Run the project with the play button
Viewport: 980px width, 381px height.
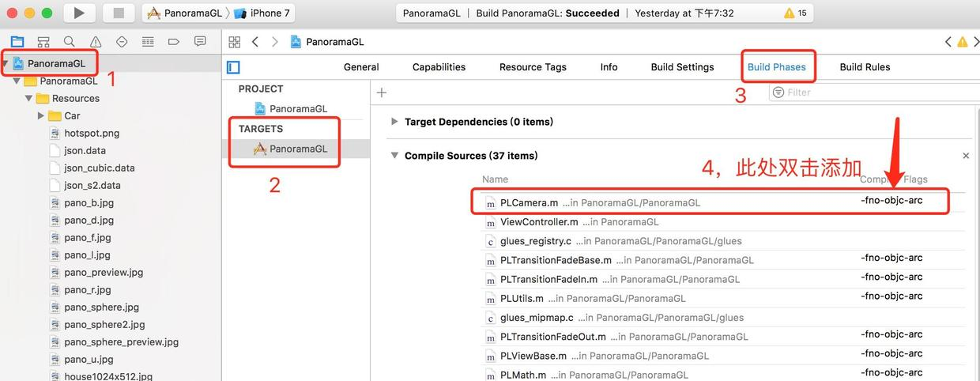(x=79, y=13)
